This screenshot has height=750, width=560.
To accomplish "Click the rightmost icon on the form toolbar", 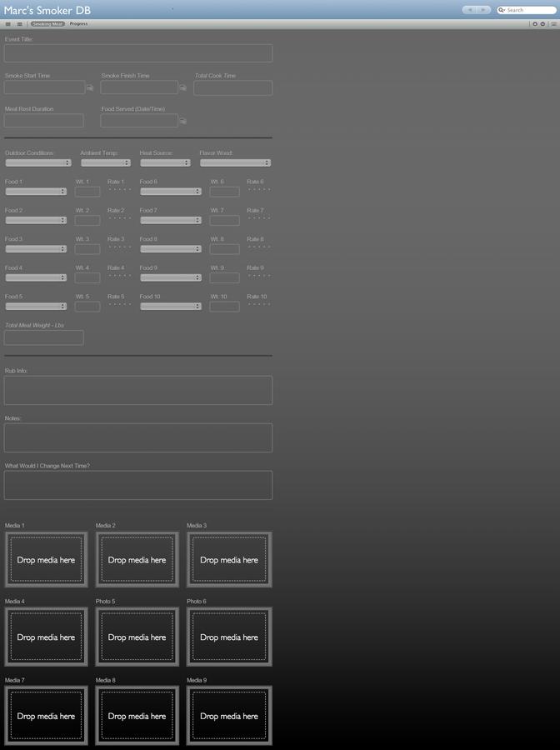I will pos(553,24).
